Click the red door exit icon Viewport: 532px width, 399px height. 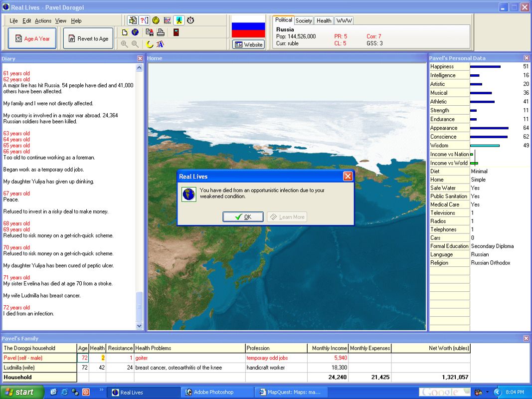click(176, 32)
